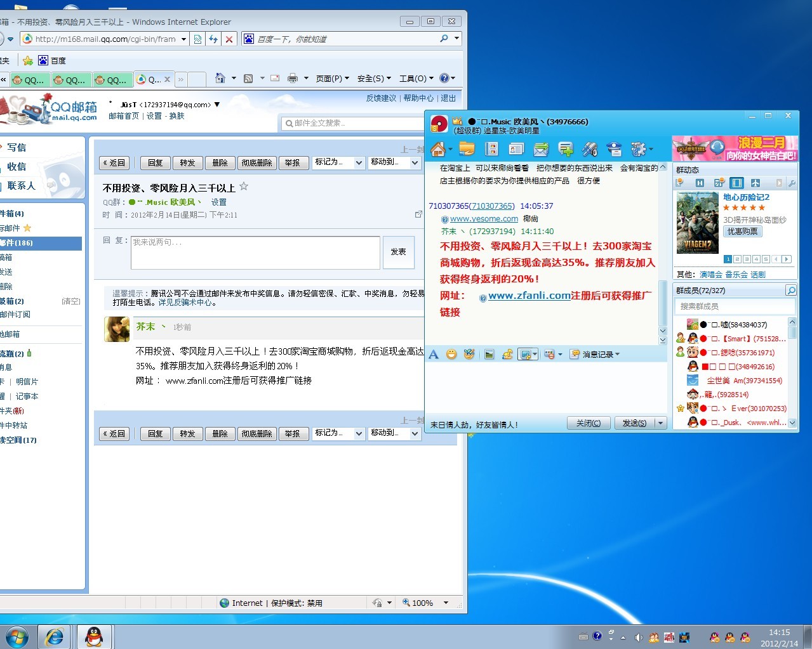The width and height of the screenshot is (812, 649).
Task: Open the wrench settings icon in group activity panel
Action: tap(792, 183)
